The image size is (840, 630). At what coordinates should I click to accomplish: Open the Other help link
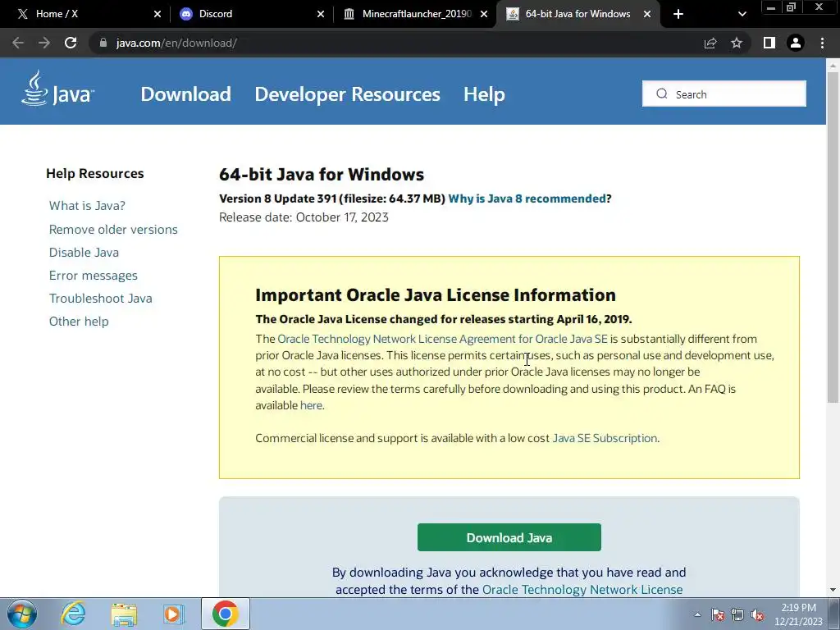coord(79,322)
